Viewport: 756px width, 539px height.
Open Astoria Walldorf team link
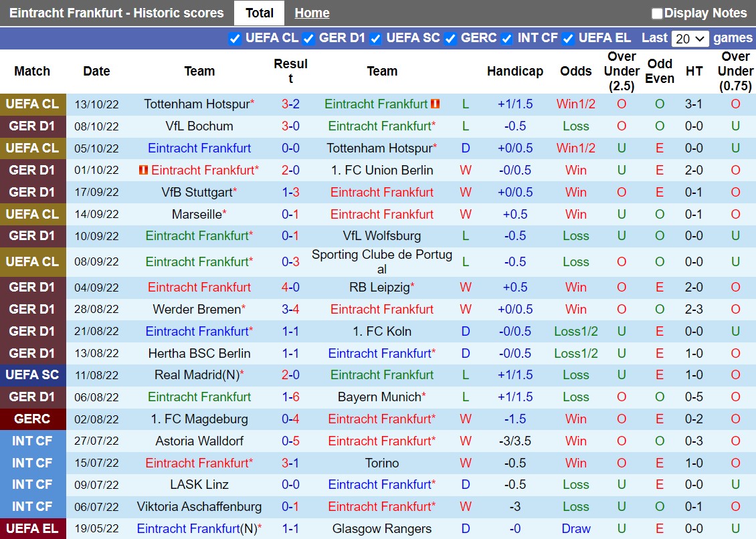click(x=199, y=441)
